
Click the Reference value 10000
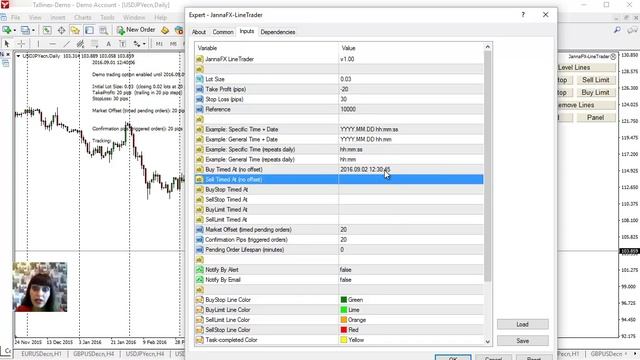coord(348,109)
